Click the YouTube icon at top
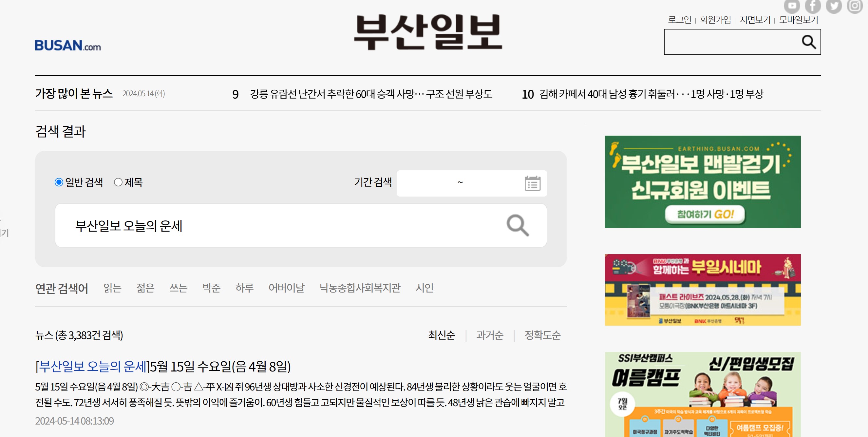 click(x=792, y=5)
